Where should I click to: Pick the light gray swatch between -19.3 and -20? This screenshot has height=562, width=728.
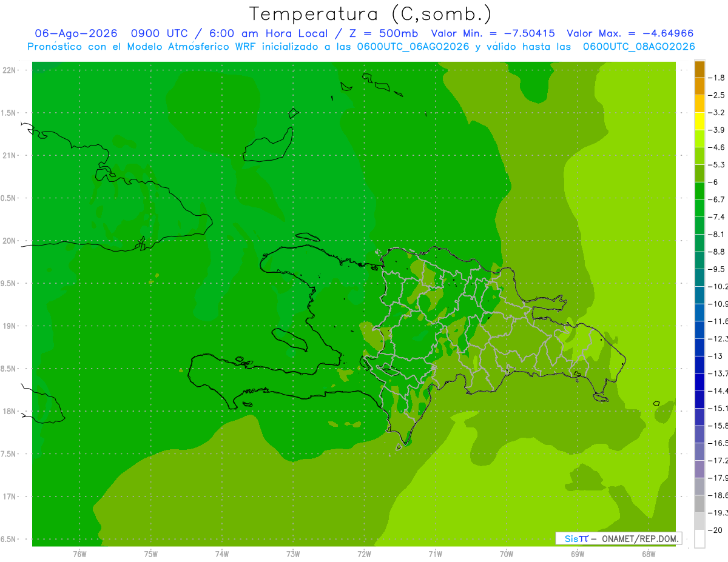pos(699,521)
